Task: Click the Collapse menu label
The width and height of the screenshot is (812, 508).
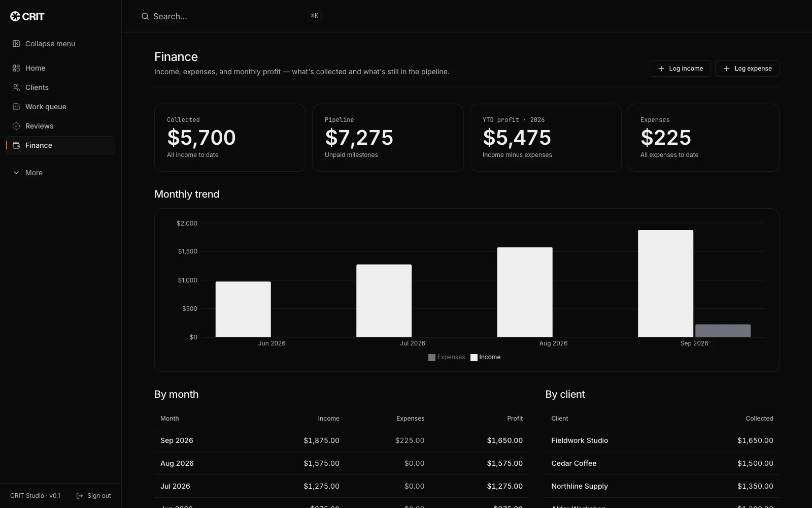Action: click(x=50, y=44)
